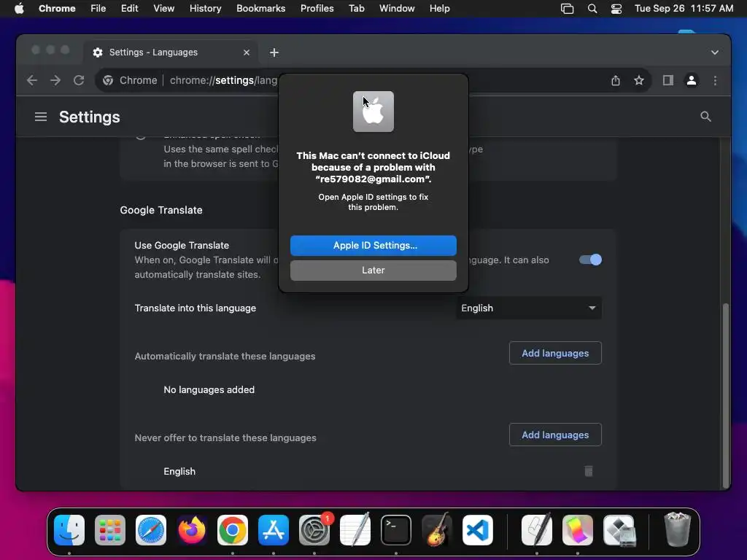Add languages to automatically translate

coord(555,354)
